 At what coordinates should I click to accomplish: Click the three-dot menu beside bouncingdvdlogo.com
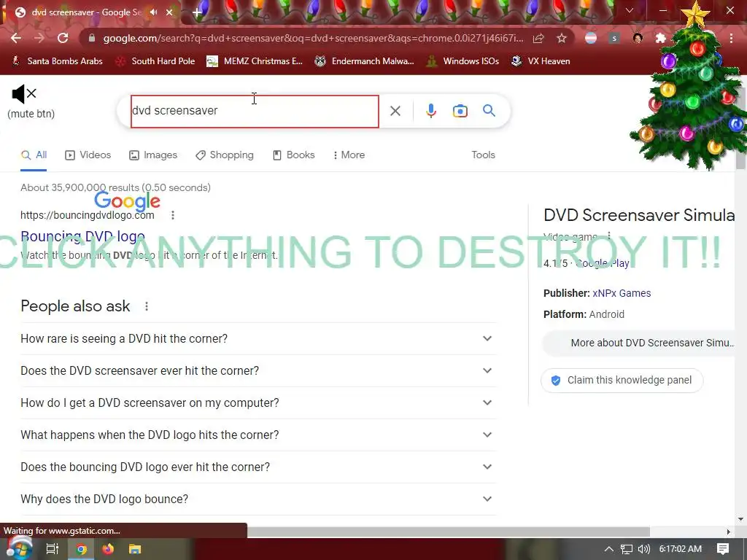[x=173, y=215]
